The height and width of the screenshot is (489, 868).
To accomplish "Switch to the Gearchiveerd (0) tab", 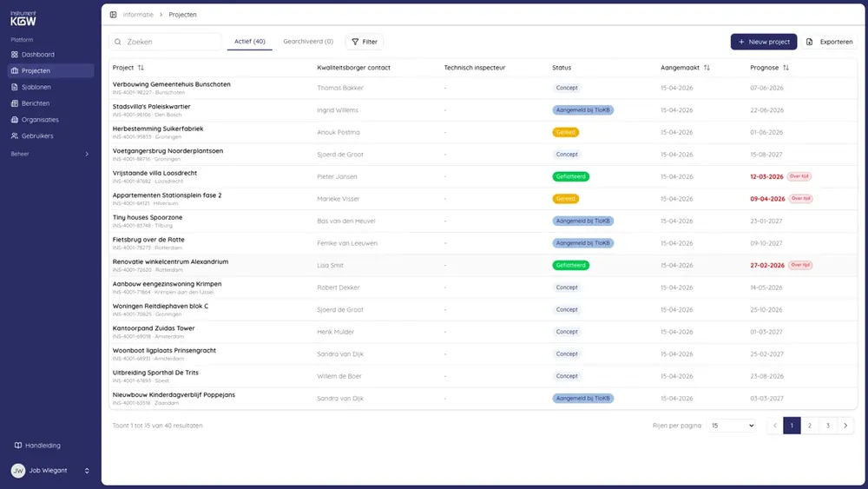I will pyautogui.click(x=308, y=42).
